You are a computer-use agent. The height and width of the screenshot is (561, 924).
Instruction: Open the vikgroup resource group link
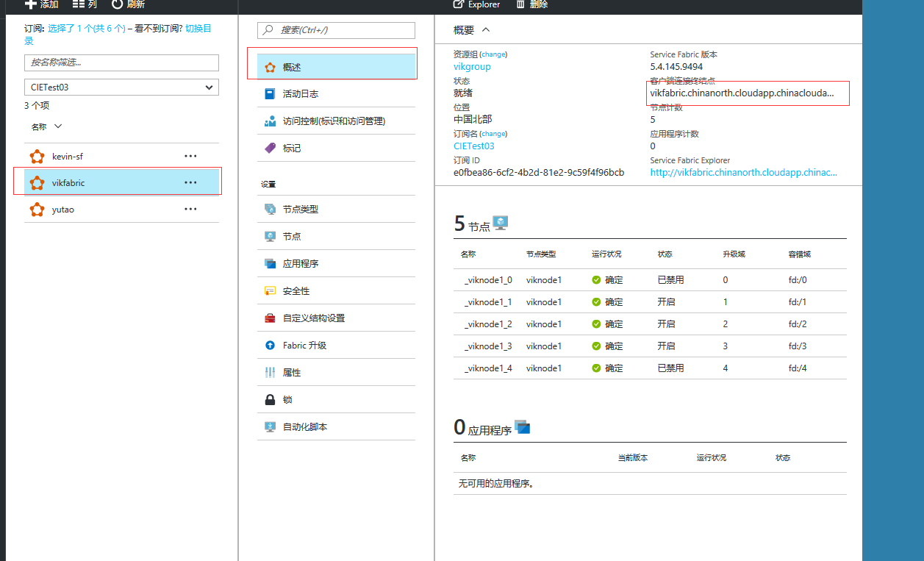point(472,66)
